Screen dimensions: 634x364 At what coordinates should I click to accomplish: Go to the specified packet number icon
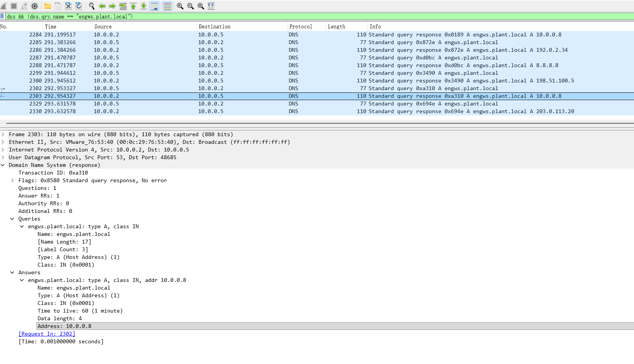click(123, 6)
